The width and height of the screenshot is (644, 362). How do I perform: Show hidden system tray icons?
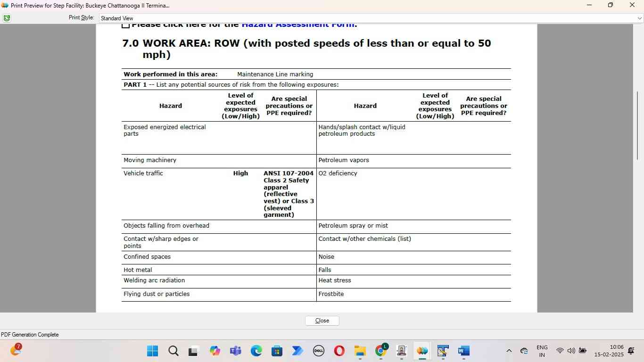point(509,351)
